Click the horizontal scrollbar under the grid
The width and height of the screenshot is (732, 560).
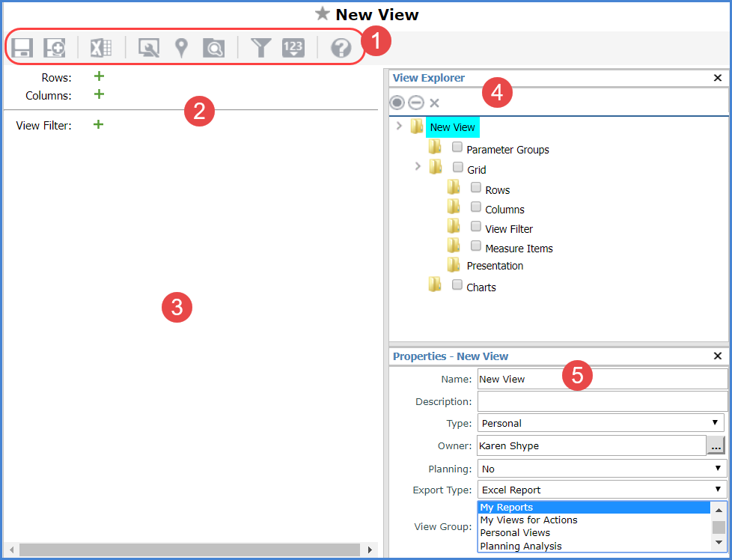tap(191, 550)
